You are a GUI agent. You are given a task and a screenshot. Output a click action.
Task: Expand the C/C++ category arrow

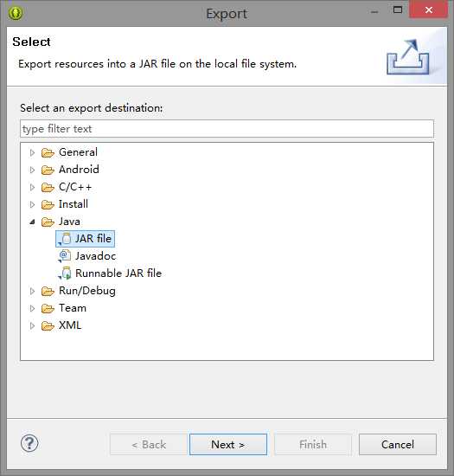click(x=32, y=187)
